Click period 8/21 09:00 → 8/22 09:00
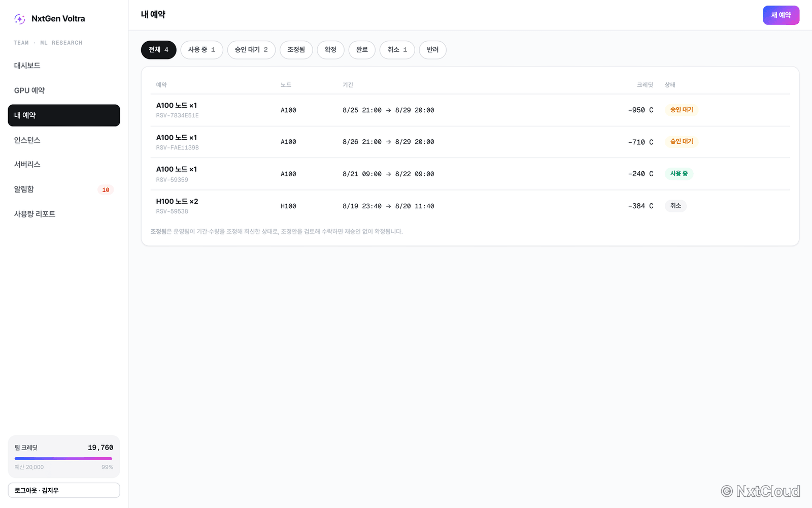812x508 pixels. [388, 174]
